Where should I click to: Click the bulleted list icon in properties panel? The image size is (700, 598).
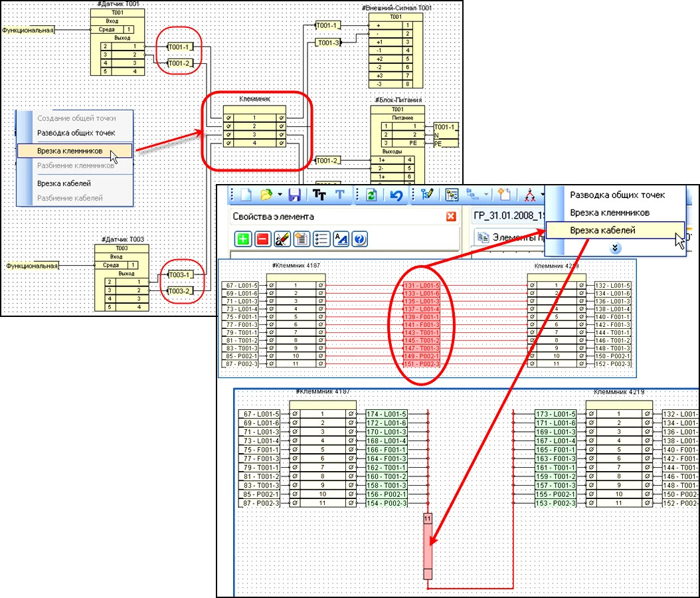tap(321, 239)
